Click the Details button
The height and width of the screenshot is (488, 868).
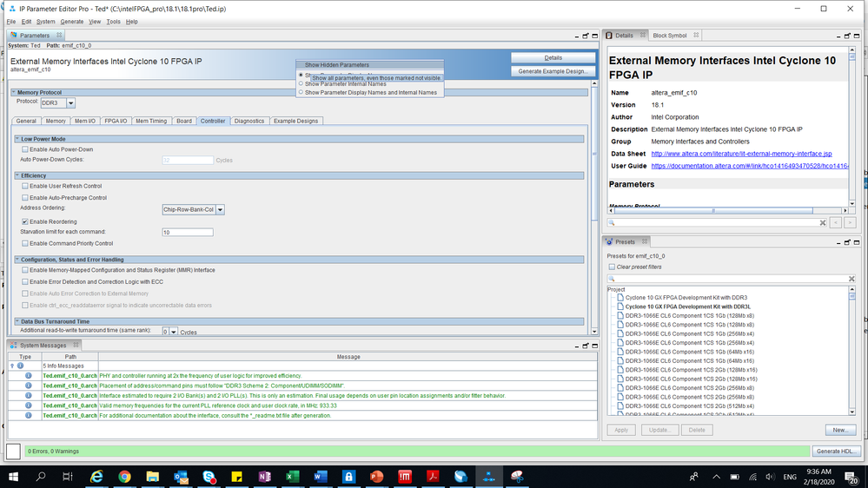point(553,57)
